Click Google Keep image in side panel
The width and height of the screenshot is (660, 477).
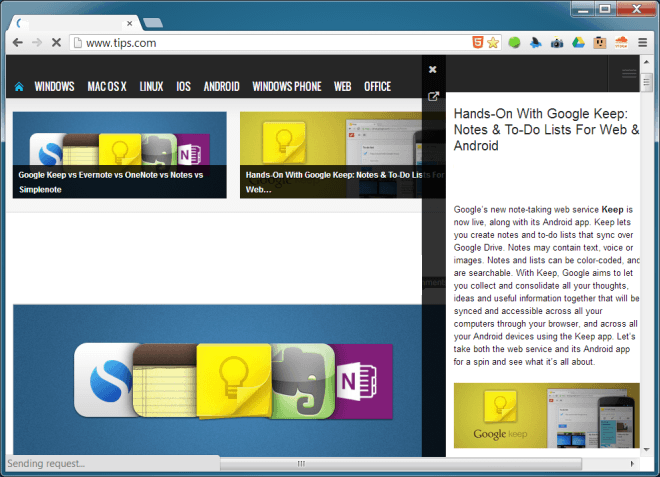pyautogui.click(x=546, y=415)
